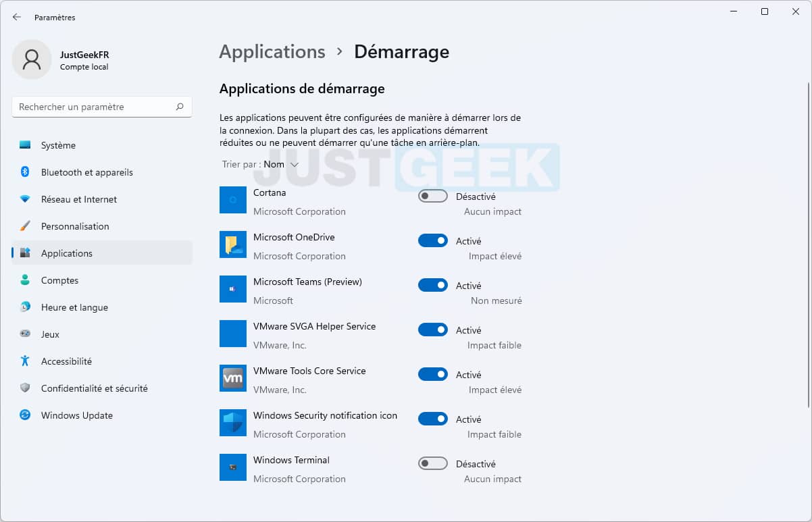This screenshot has height=522, width=812.
Task: Select Personnalisation in the sidebar
Action: 102,226
